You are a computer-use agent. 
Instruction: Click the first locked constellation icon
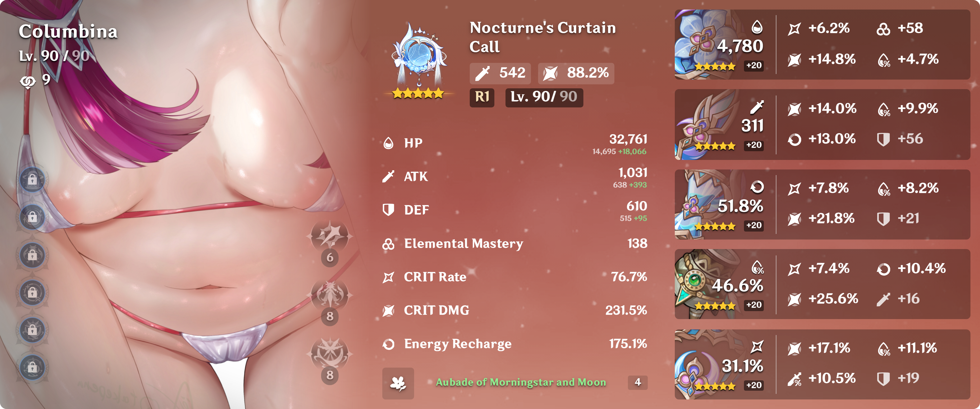coord(32,179)
